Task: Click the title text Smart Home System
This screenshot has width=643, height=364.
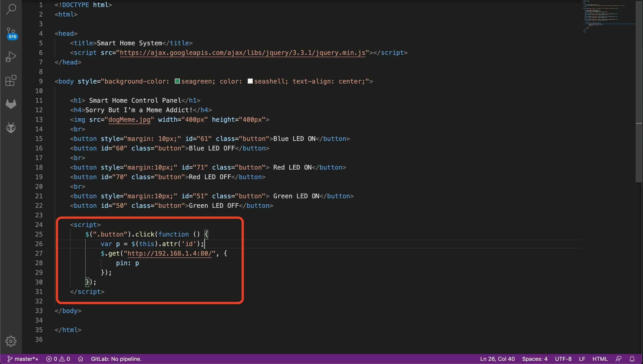Action: tap(129, 43)
